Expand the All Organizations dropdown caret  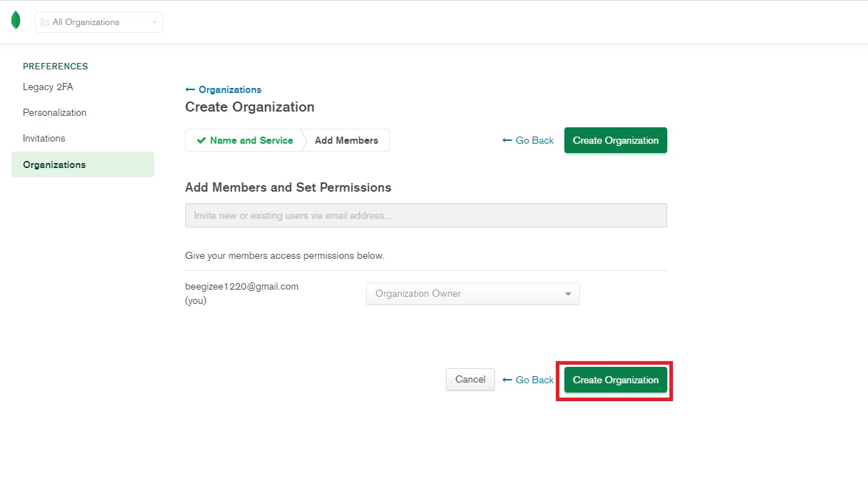pos(154,23)
